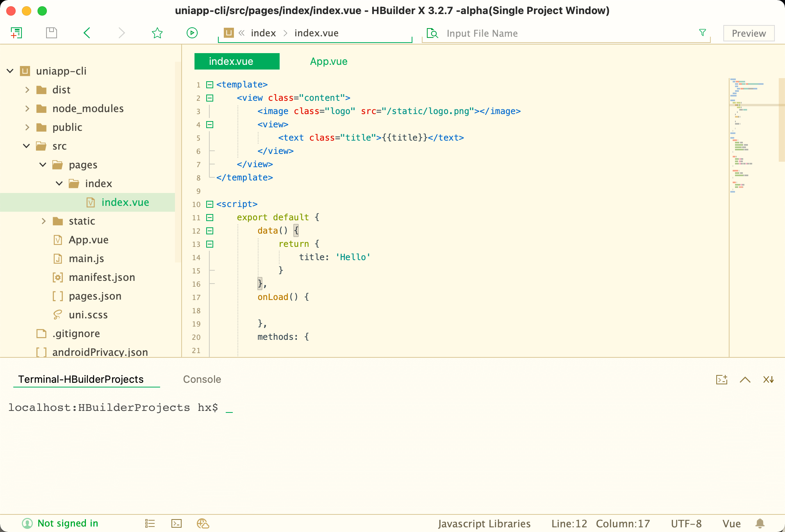The image size is (785, 532).
Task: Expand the static folder
Action: [x=43, y=221]
